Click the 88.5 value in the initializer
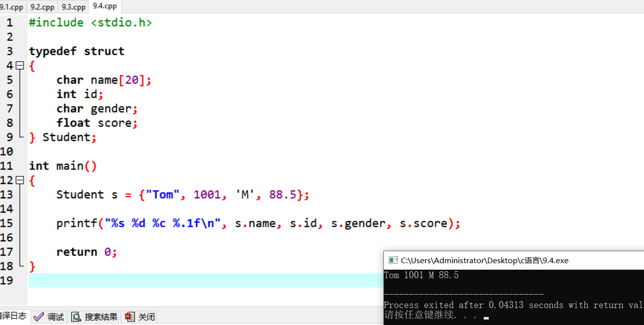 point(283,194)
